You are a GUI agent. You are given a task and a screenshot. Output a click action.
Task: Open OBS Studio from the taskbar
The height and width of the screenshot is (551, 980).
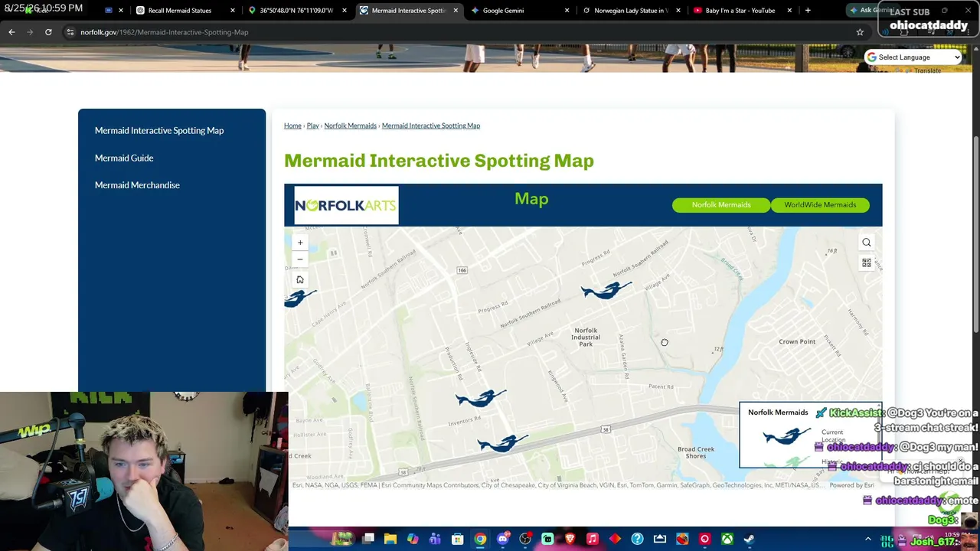coord(525,539)
